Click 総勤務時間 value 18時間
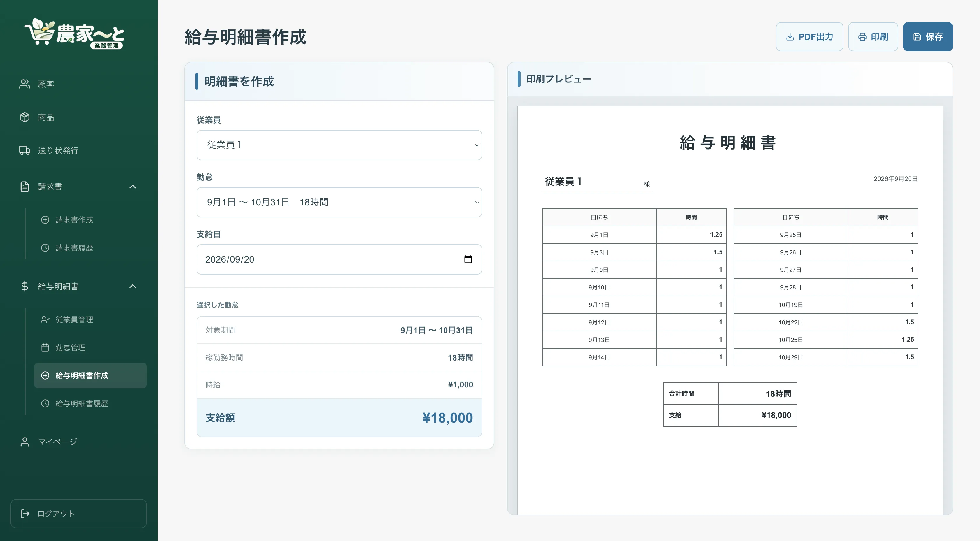Viewport: 980px width, 541px height. pos(460,357)
